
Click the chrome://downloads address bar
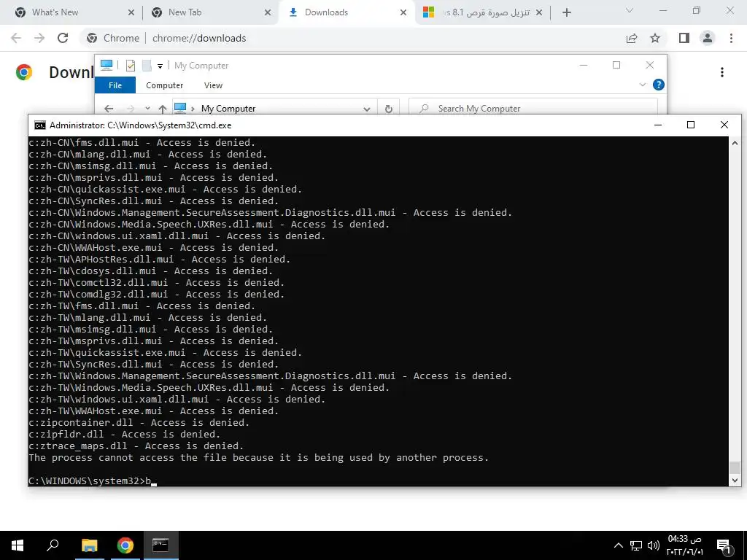(352, 38)
